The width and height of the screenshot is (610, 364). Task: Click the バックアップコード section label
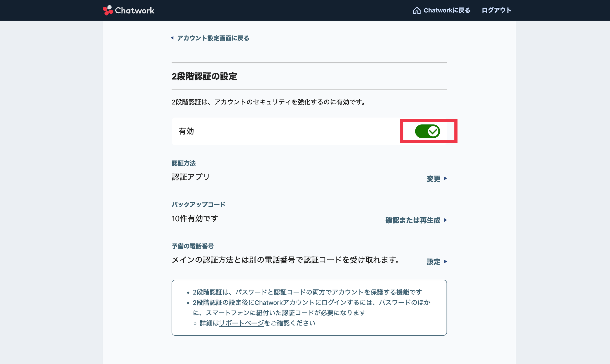[x=198, y=204]
